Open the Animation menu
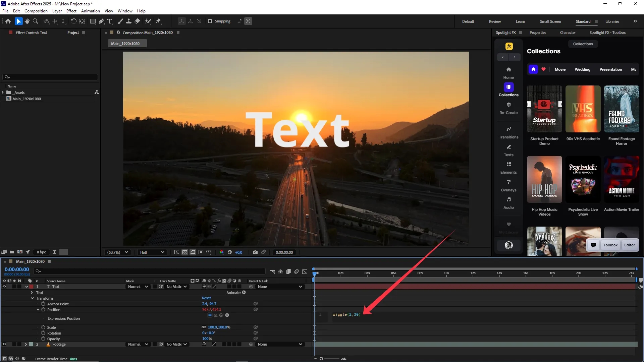Viewport: 644px width, 362px height. point(90,11)
